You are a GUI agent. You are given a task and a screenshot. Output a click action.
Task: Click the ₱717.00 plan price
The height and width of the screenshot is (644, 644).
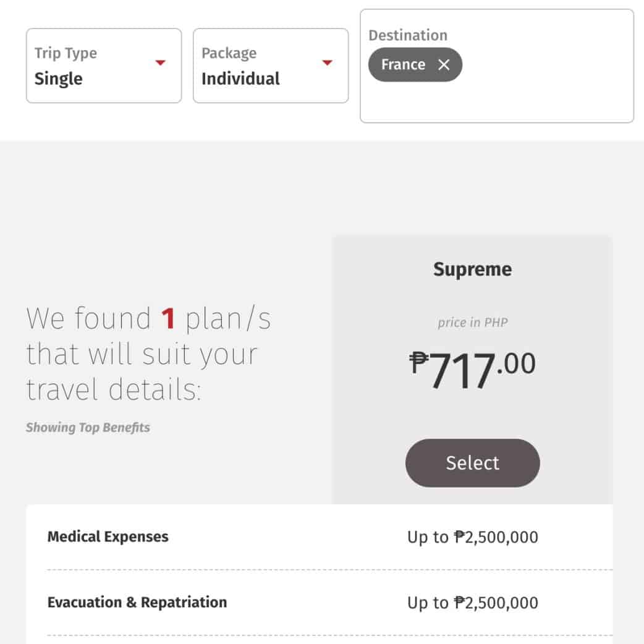[472, 371]
